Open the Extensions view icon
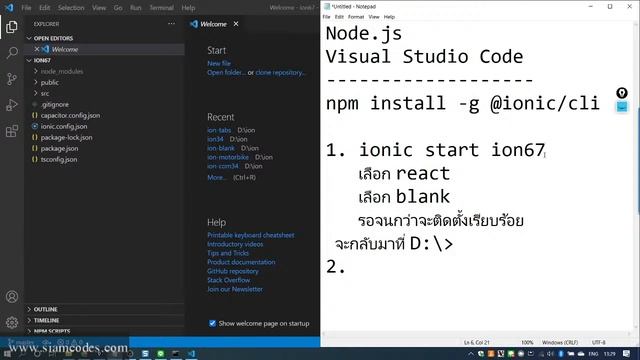The height and width of the screenshot is (360, 640). pos(12,131)
